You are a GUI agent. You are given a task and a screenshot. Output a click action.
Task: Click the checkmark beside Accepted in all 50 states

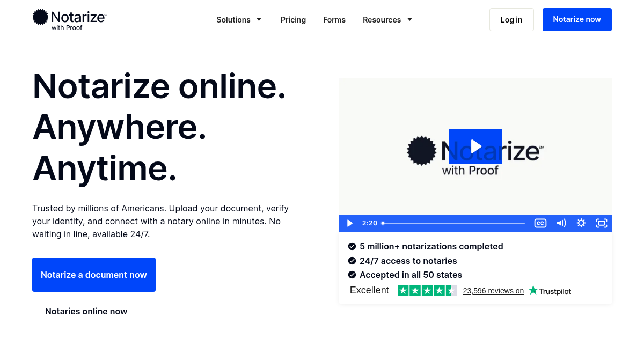point(352,275)
